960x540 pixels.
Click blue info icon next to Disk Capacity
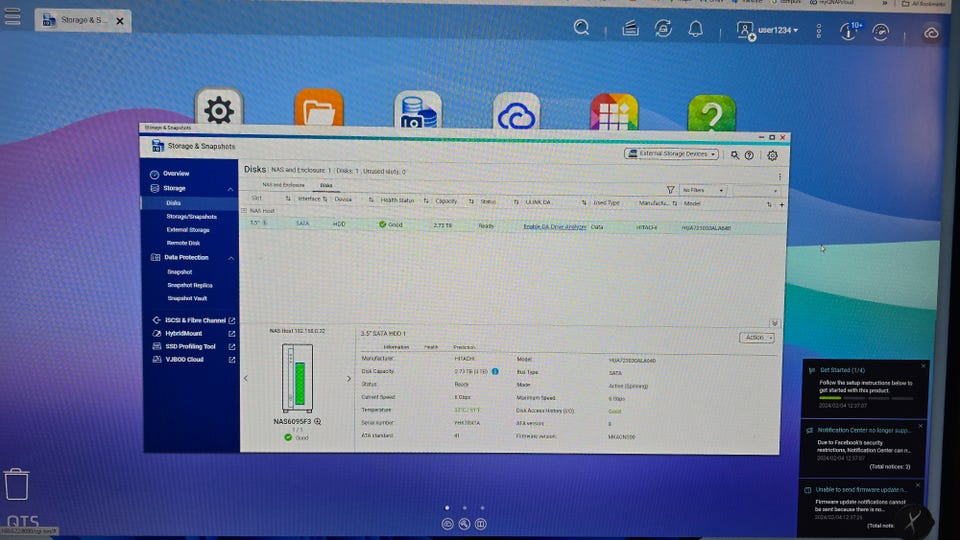(495, 372)
